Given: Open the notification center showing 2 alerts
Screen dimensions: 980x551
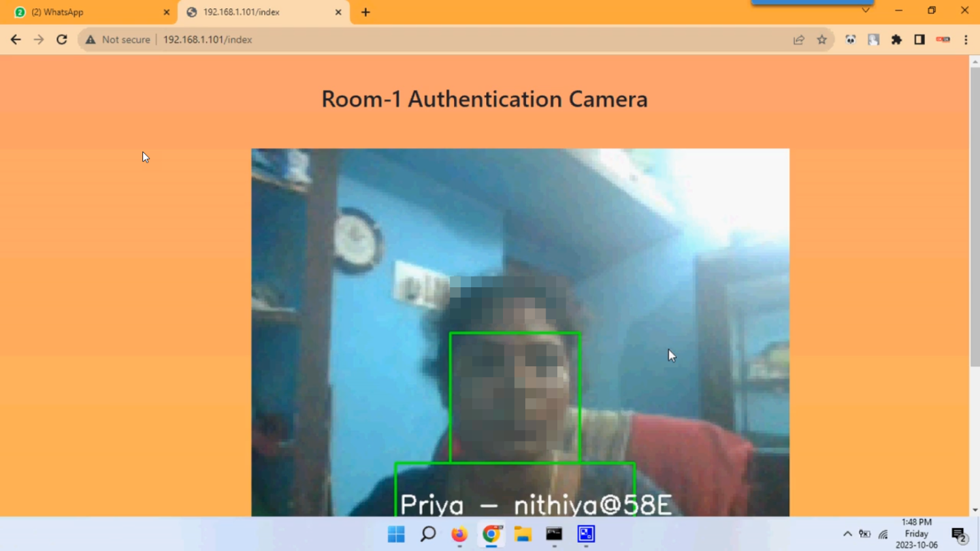Looking at the screenshot, I should click(x=958, y=534).
